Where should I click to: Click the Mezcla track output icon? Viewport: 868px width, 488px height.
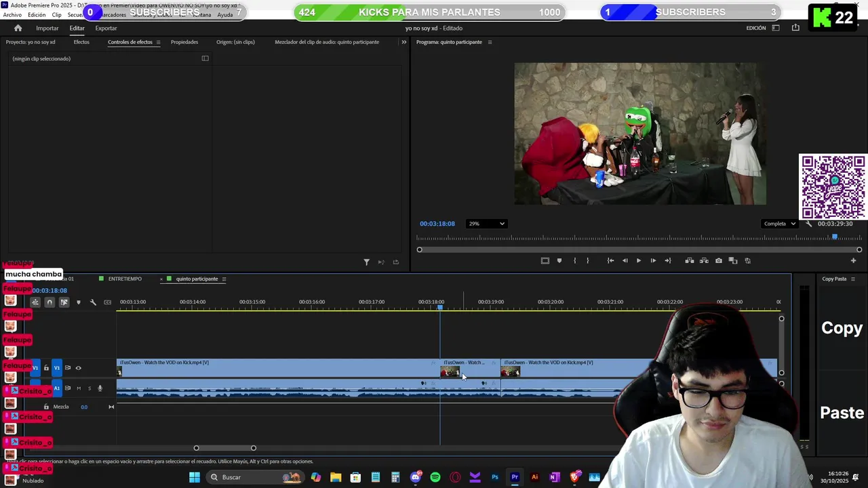[111, 407]
